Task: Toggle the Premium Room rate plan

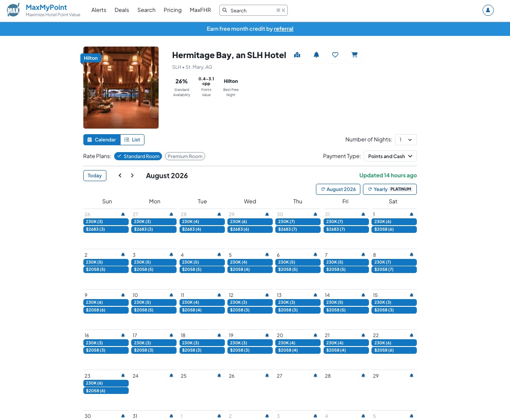Action: coord(185,156)
